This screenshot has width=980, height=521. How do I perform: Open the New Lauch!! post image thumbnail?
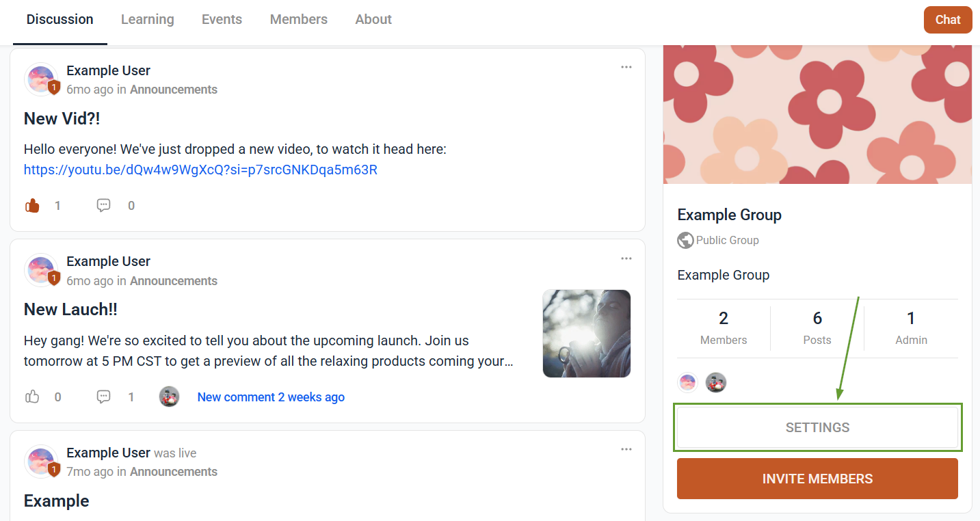[x=587, y=334]
